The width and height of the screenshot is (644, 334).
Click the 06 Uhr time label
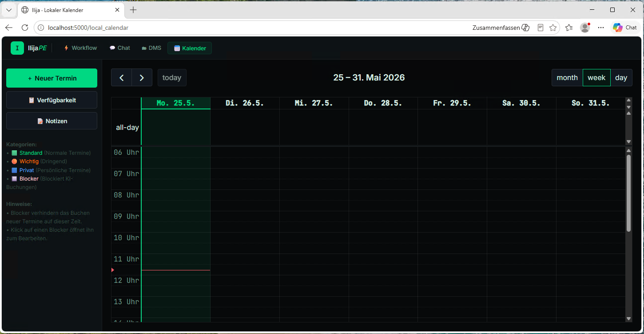(127, 153)
